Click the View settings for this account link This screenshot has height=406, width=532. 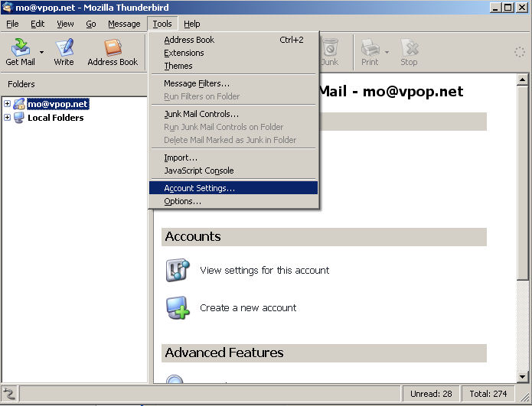tap(264, 270)
